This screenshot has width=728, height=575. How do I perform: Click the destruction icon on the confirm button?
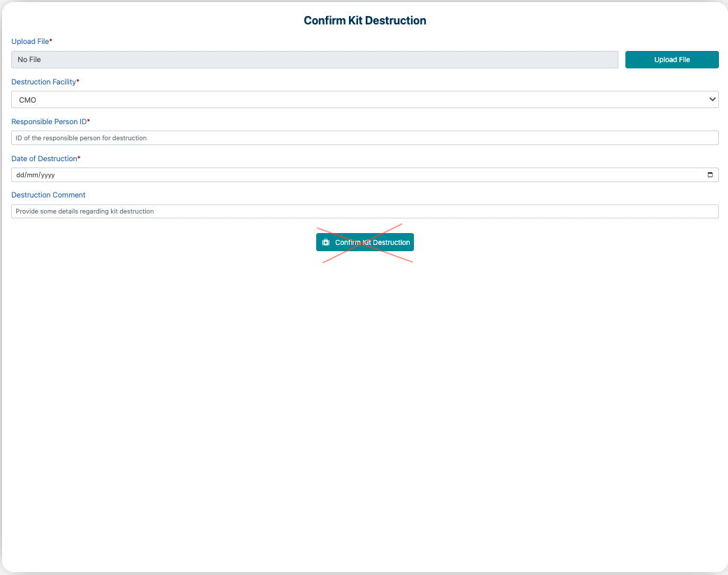tap(326, 242)
